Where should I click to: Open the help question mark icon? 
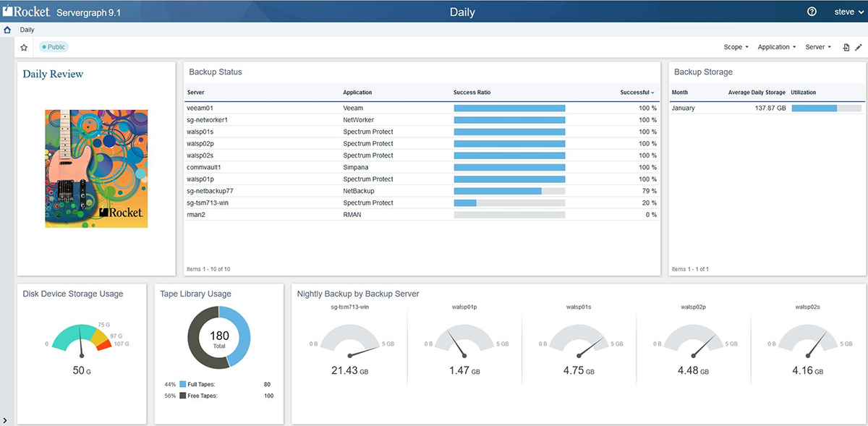[812, 12]
